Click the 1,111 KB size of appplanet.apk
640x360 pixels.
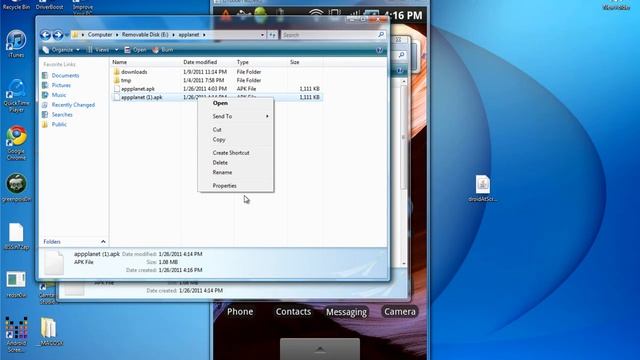tap(309, 89)
